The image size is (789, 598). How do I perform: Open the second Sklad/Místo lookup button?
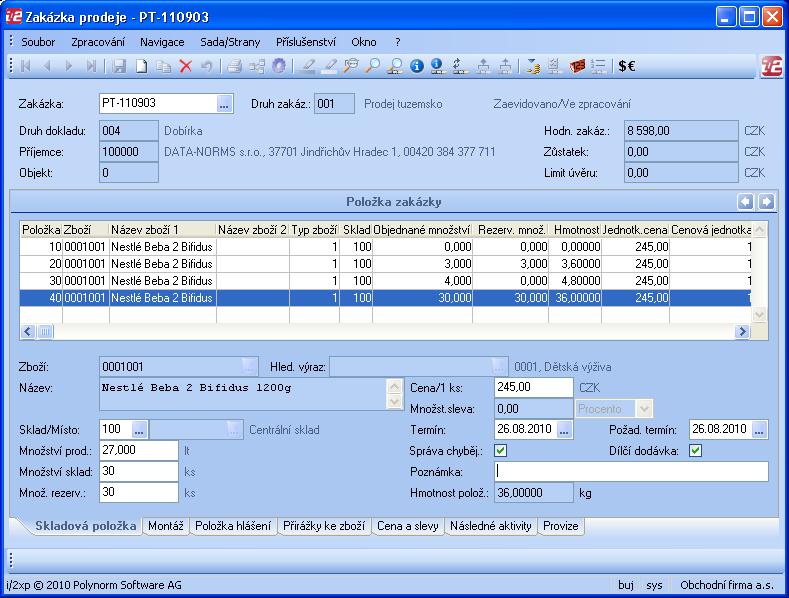point(233,429)
